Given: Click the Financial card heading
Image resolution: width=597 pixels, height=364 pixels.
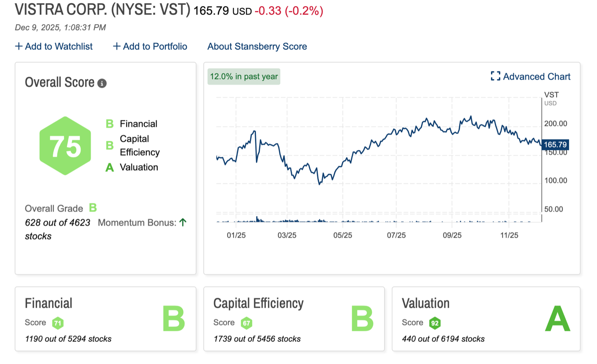Looking at the screenshot, I should click(x=48, y=303).
